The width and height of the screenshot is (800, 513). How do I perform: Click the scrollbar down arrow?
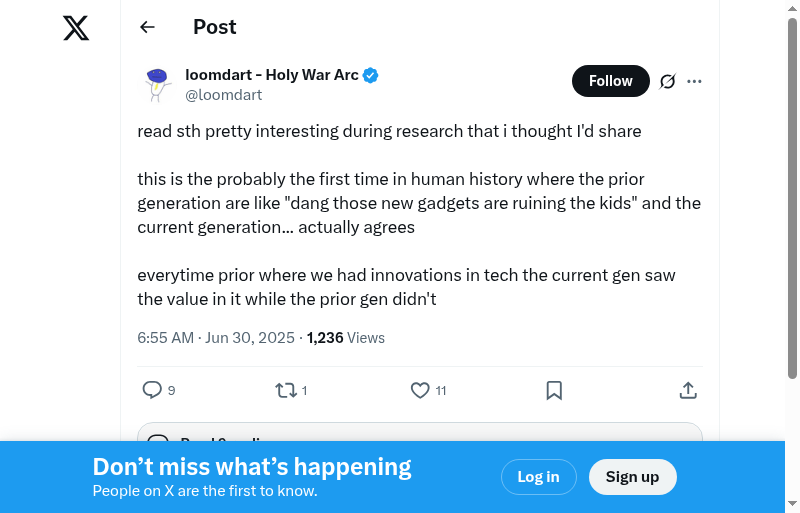click(x=792, y=505)
